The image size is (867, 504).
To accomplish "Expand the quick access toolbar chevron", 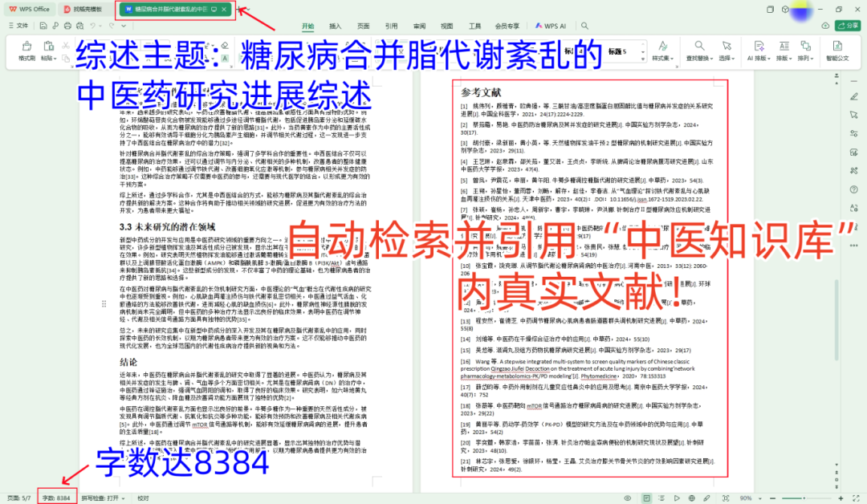I will pos(124,26).
